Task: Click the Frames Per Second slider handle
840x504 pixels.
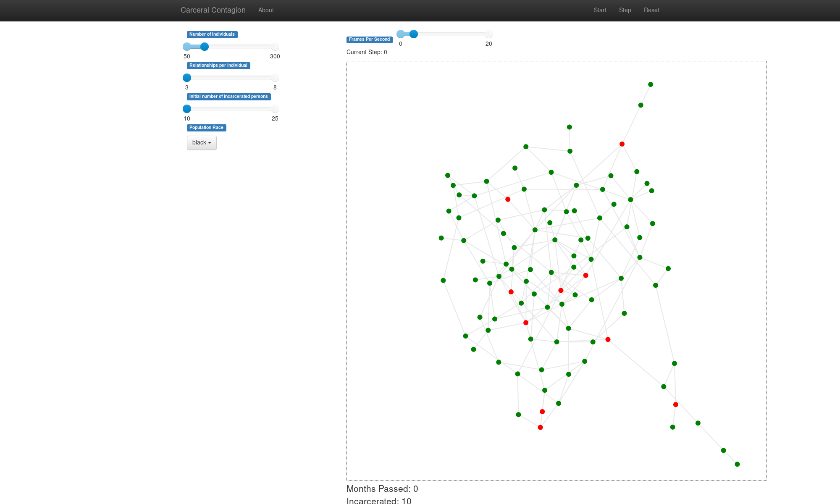Action: click(414, 34)
